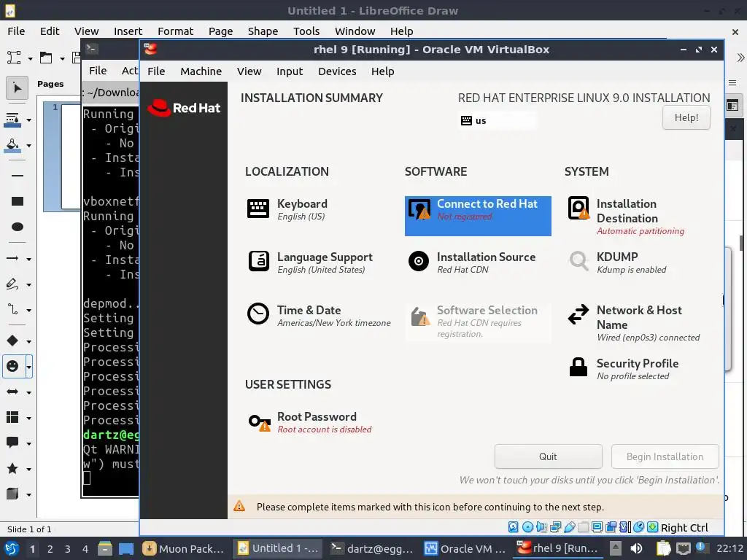
Task: Click the VirtualBox network status icon
Action: point(555,527)
